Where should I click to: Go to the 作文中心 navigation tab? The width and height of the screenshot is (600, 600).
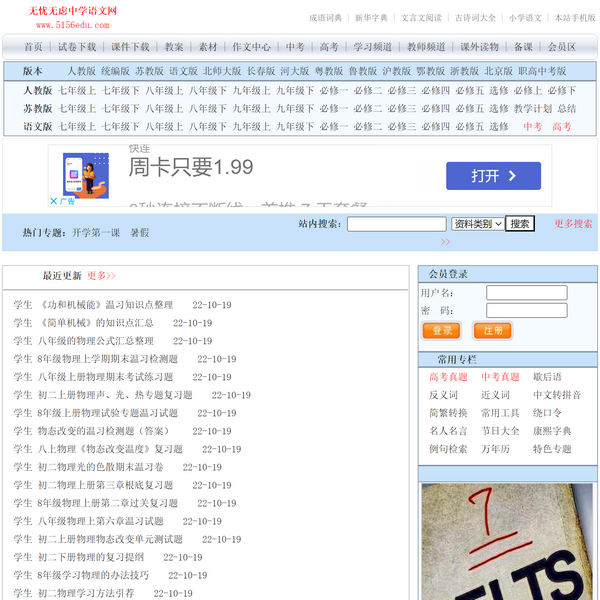point(251,47)
